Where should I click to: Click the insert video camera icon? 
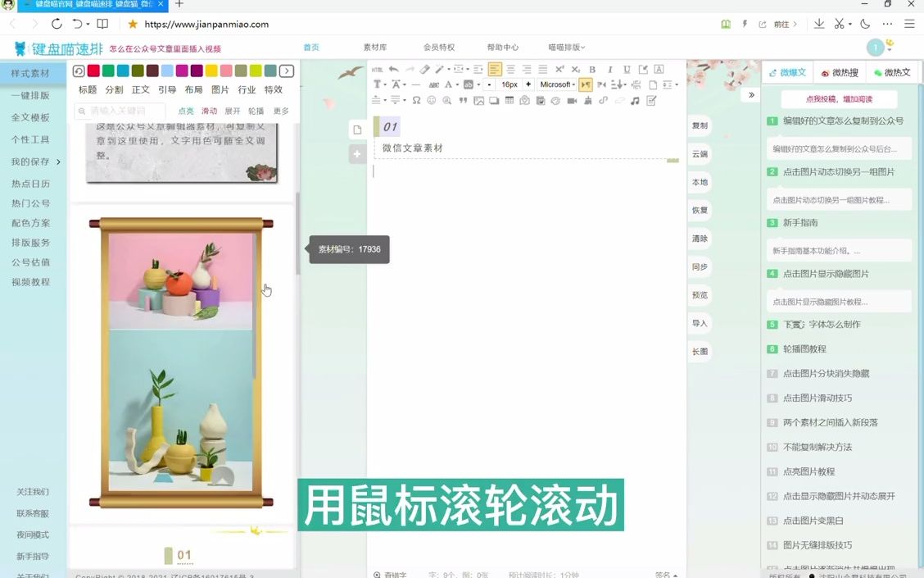point(571,99)
